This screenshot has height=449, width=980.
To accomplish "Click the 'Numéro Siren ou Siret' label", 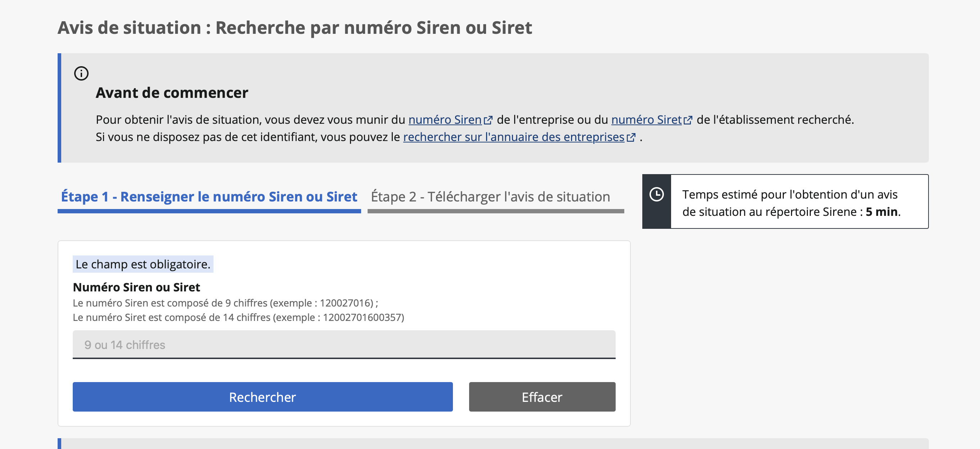I will [136, 287].
